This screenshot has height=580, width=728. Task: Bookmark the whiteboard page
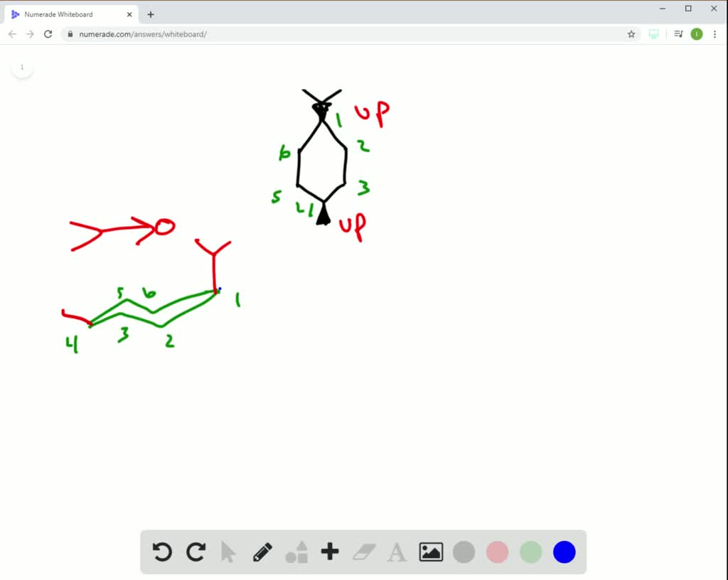(631, 33)
